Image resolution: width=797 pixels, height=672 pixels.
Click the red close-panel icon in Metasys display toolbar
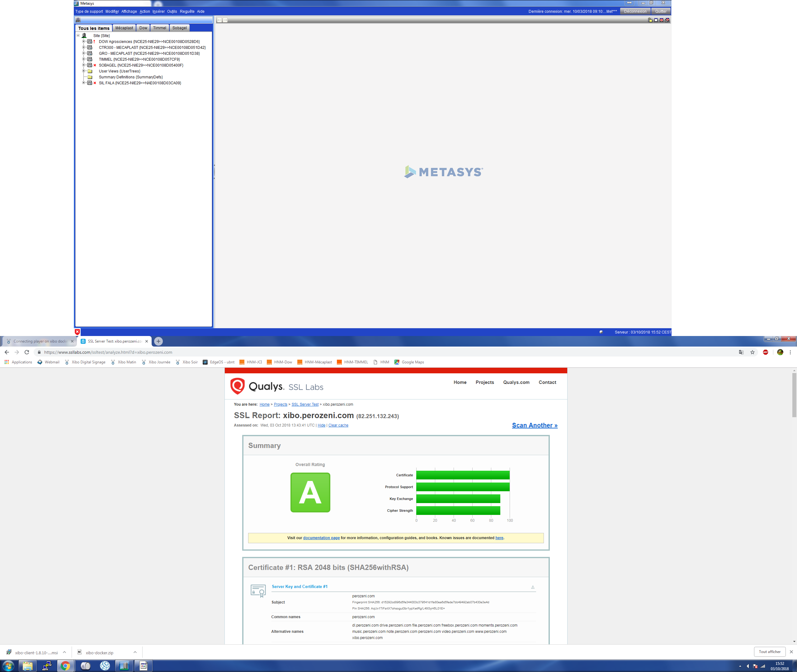click(661, 20)
